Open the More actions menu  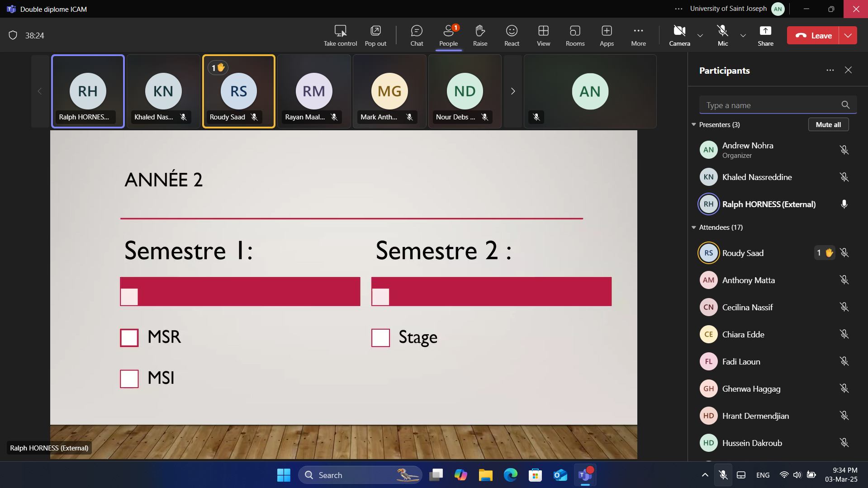[x=638, y=35]
